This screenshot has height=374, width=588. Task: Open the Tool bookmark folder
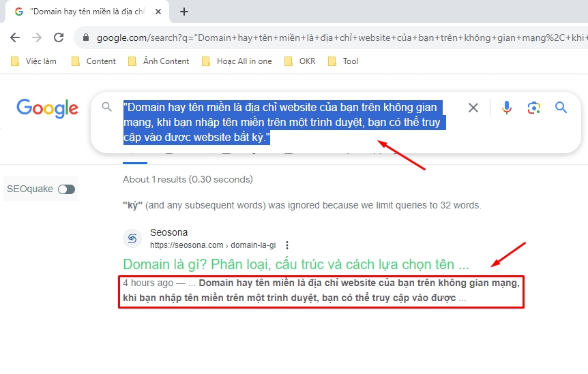coord(343,61)
